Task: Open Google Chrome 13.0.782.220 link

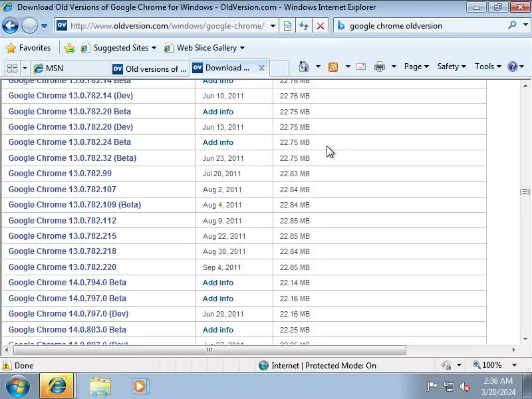Action: tap(63, 267)
